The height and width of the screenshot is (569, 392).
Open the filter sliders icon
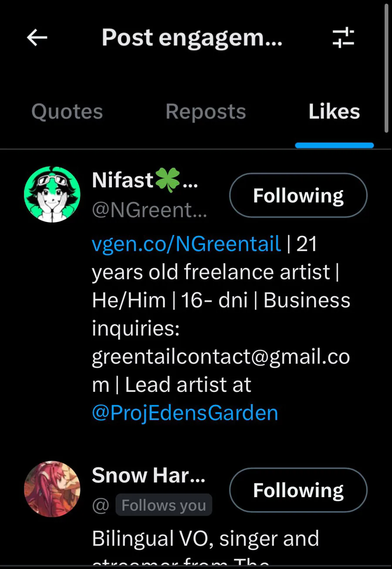[x=343, y=38]
